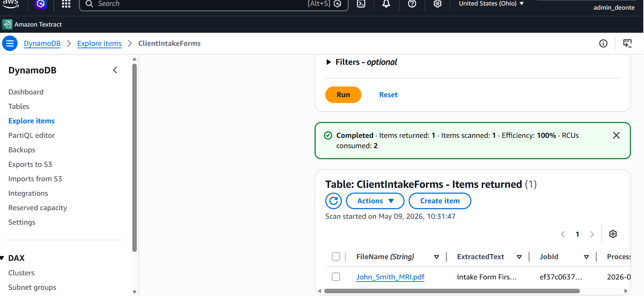The height and width of the screenshot is (296, 644).
Task: Open table preferences gear icon
Action: click(x=613, y=234)
